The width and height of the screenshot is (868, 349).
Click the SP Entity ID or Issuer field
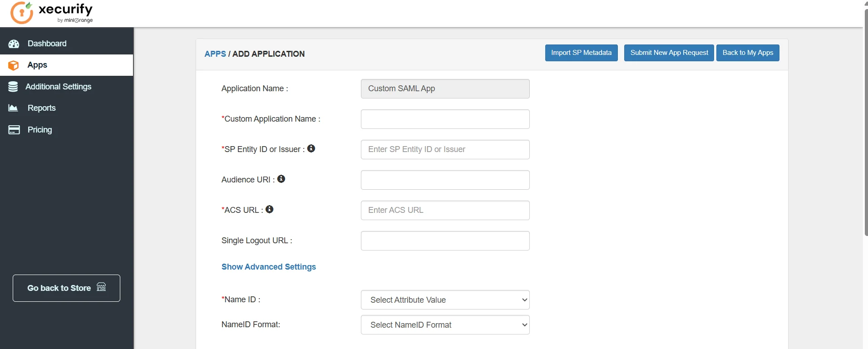445,149
